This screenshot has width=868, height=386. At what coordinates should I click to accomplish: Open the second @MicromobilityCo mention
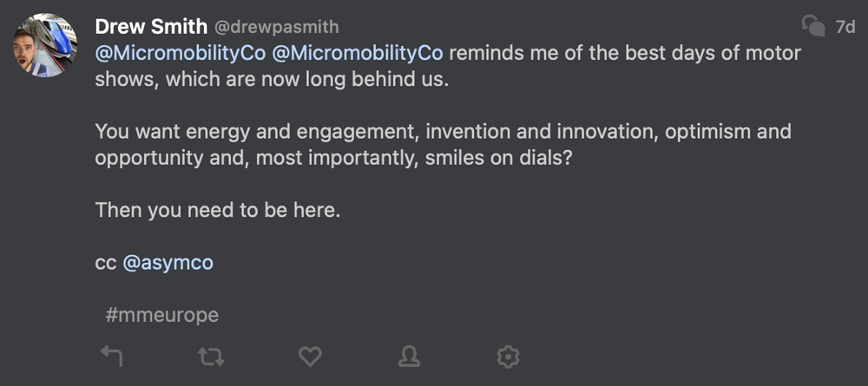click(x=358, y=53)
